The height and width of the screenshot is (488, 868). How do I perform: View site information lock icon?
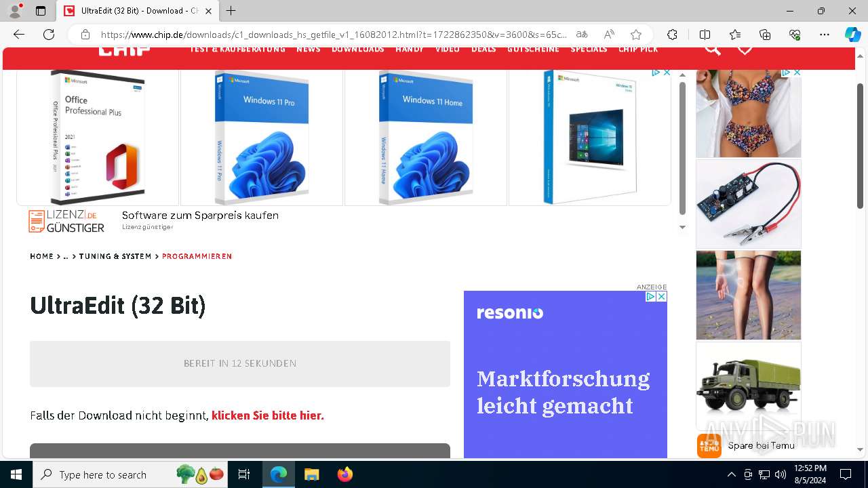coord(85,35)
